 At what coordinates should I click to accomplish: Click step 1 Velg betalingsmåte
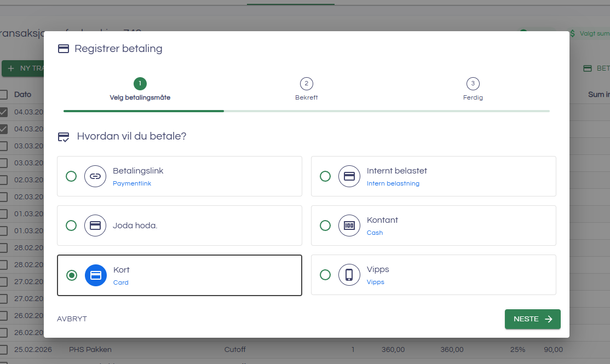coord(140,84)
